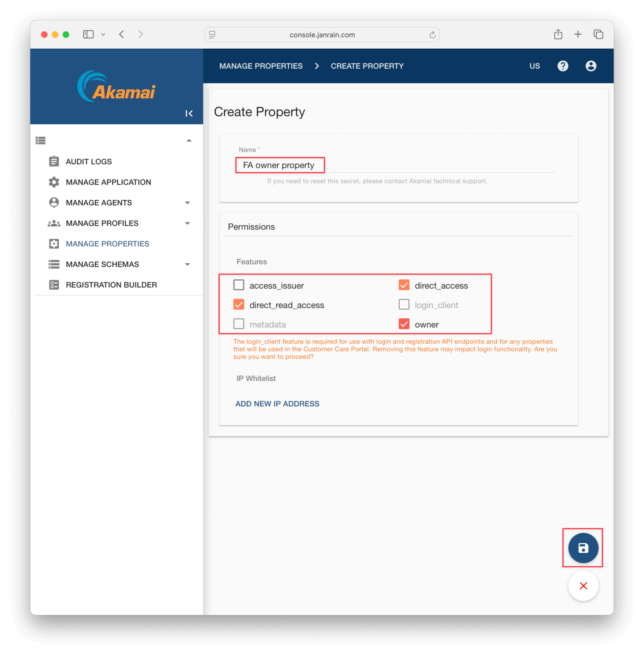This screenshot has width=644, height=655.
Task: Click the save floppy disk button
Action: click(583, 548)
